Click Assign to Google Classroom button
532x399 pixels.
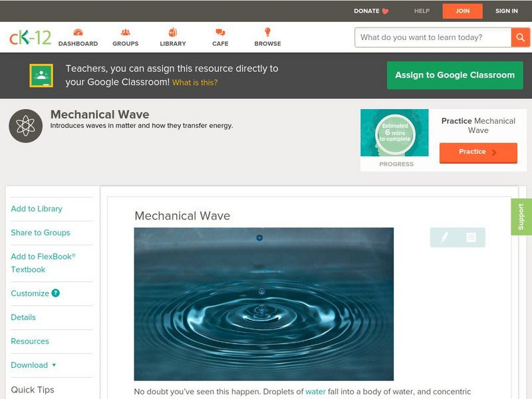coord(455,75)
